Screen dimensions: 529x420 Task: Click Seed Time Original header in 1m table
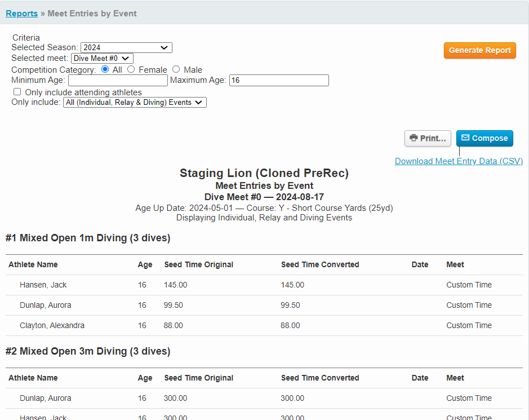[x=198, y=264]
